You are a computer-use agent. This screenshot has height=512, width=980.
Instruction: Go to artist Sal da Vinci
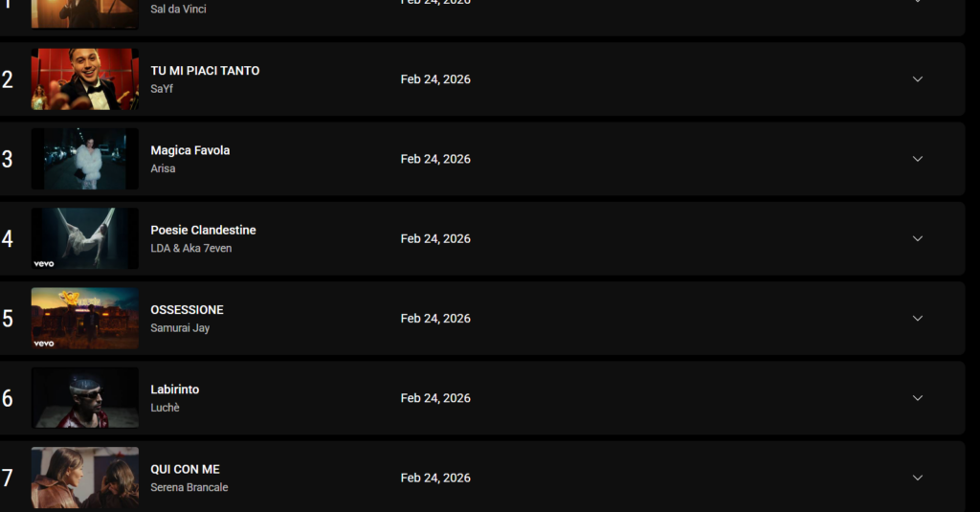coord(178,10)
